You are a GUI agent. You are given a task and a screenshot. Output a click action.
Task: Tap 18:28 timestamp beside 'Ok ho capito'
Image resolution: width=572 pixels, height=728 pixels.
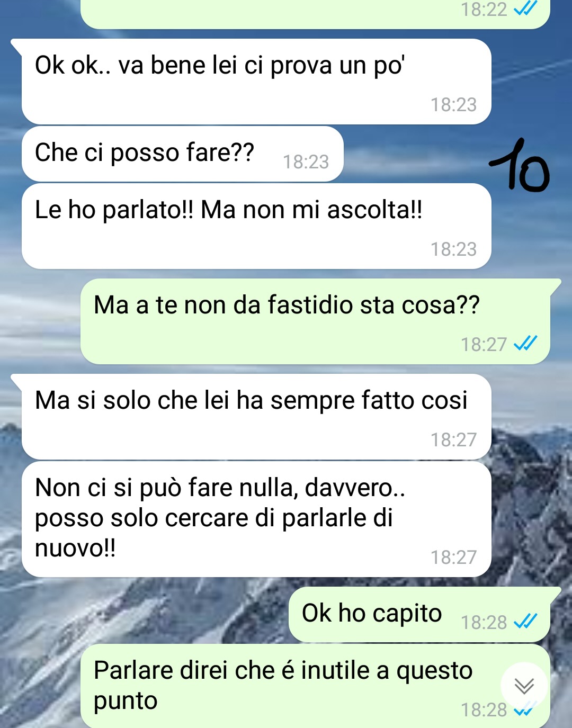pos(484,622)
